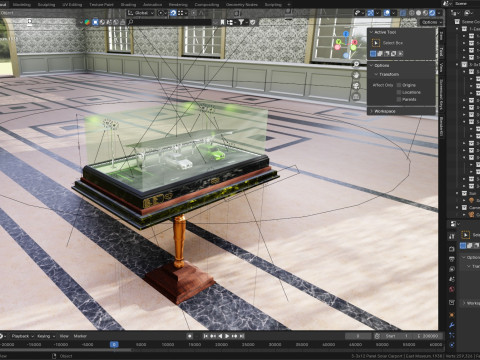Toggle viewport gizmos button
The image size is (480, 360).
tap(371, 13)
